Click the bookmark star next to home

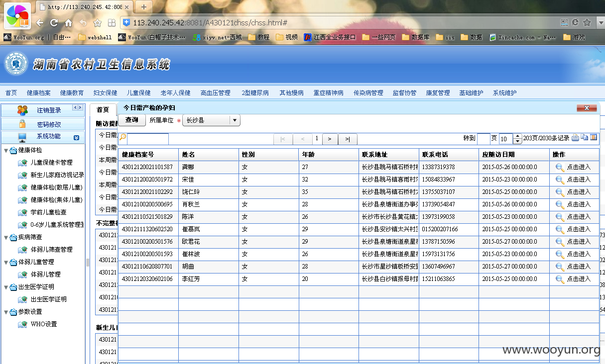[97, 23]
